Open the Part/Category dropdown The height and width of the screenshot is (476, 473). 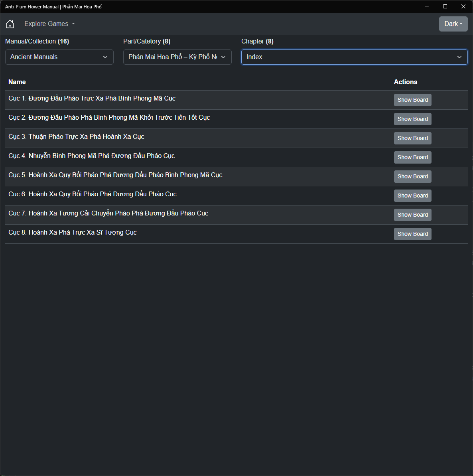coord(177,57)
